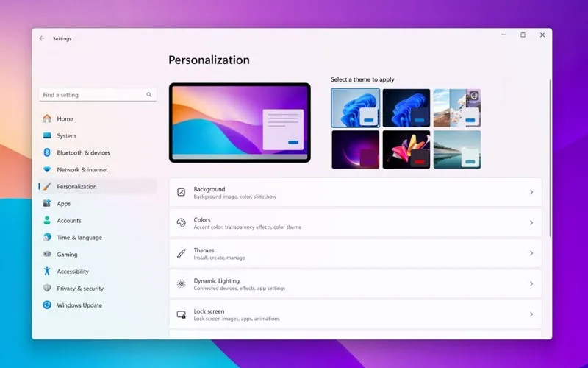The height and width of the screenshot is (368, 588).
Task: Click the back arrow in Settings header
Action: pyautogui.click(x=42, y=38)
